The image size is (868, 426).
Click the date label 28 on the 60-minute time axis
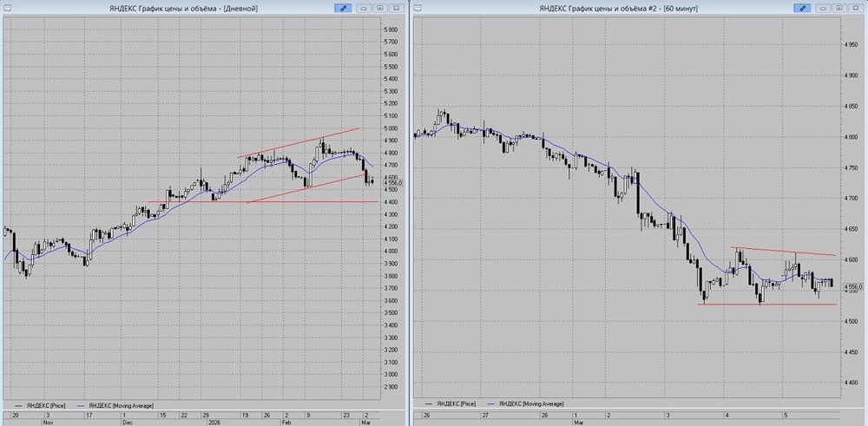(x=545, y=415)
